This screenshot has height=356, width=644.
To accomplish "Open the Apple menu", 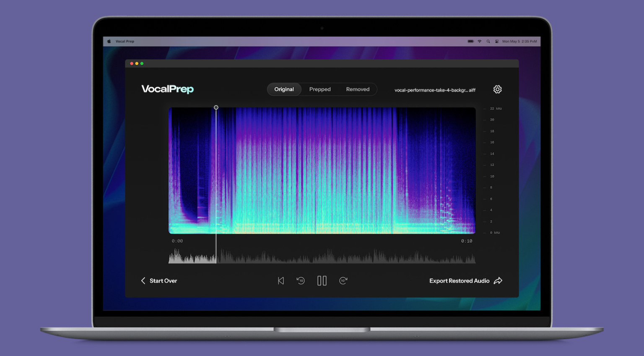I will point(109,41).
